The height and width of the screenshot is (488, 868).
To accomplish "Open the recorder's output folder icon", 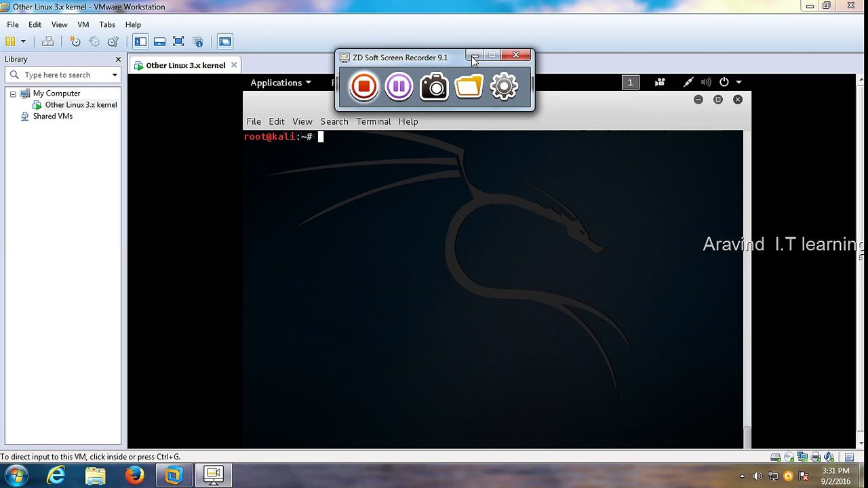I will [469, 86].
